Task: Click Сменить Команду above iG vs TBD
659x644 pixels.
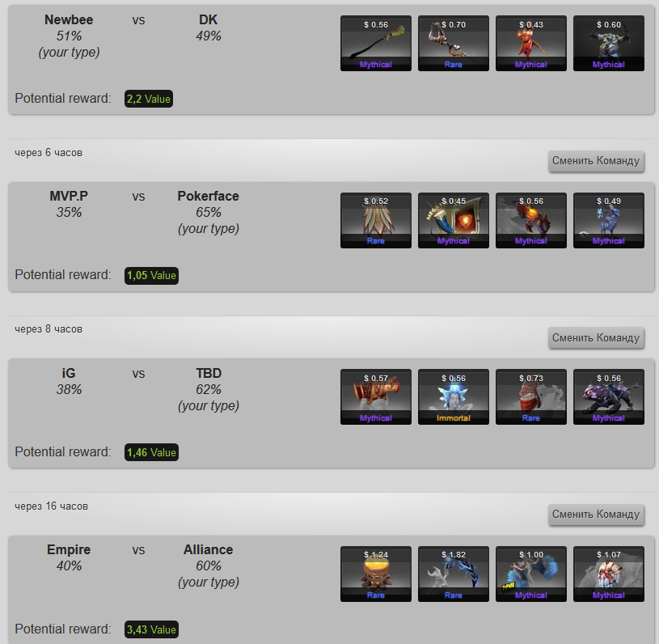Action: click(x=596, y=337)
